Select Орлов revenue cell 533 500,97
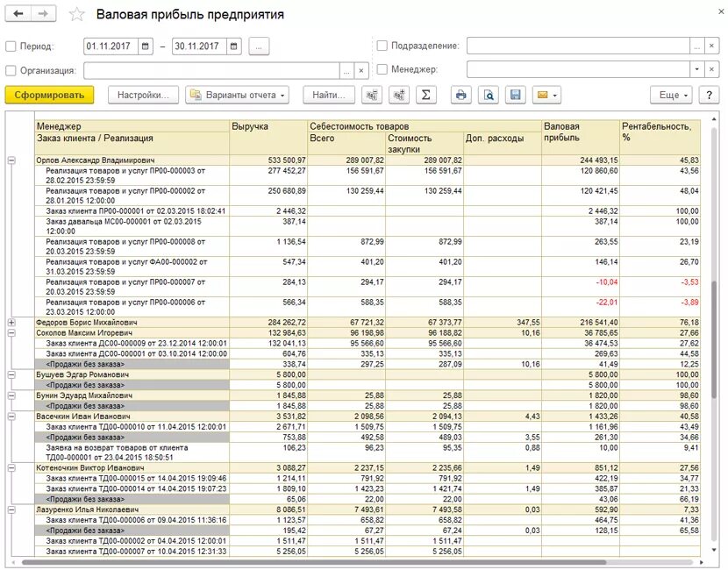Viewport: 728px width, 570px height. [268, 160]
